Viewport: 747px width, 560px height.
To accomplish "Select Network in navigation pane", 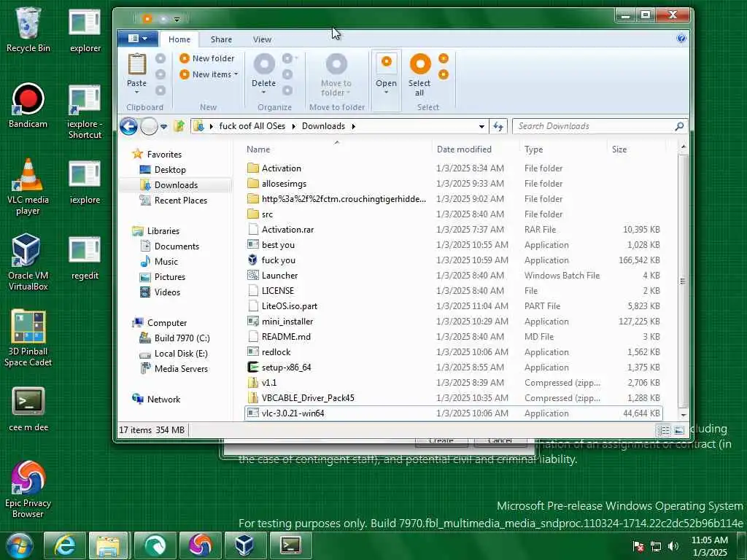I will click(163, 399).
